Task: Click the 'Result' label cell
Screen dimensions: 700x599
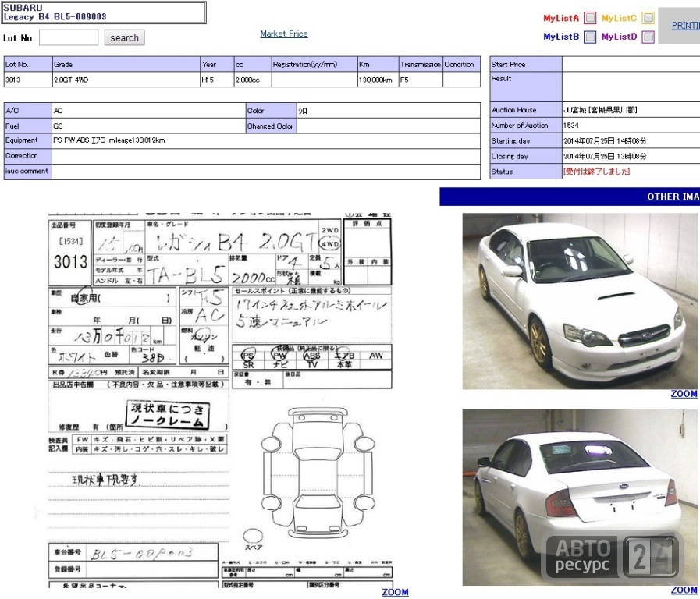Action: [x=526, y=87]
